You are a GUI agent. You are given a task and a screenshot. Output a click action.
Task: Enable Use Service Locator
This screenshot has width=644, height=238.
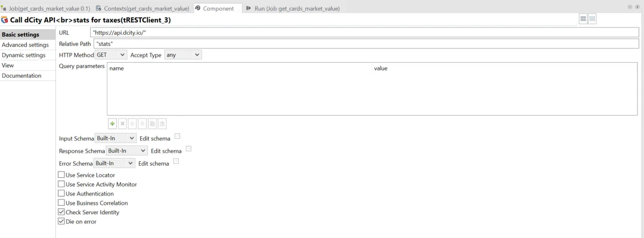coord(61,175)
